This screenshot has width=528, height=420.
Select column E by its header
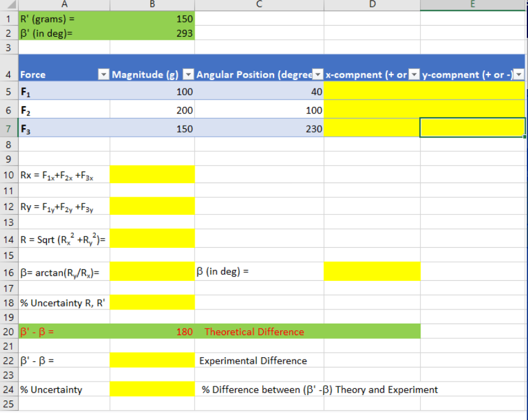pyautogui.click(x=473, y=5)
